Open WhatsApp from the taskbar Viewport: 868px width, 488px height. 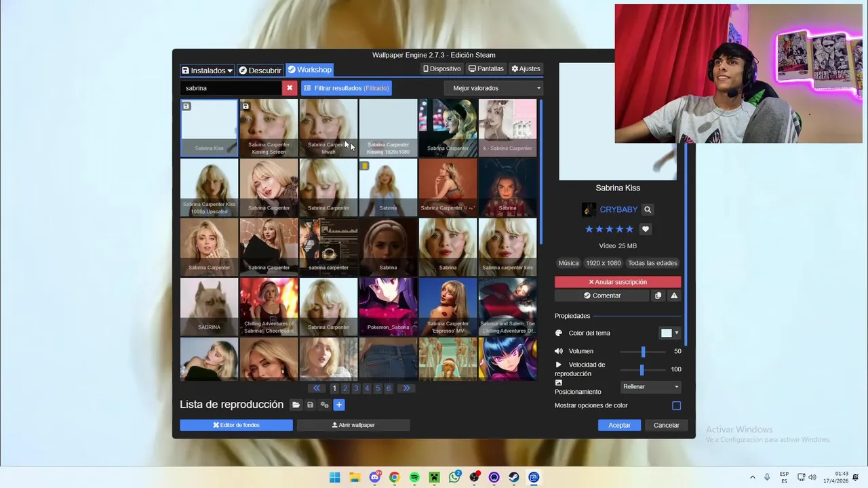tap(454, 477)
